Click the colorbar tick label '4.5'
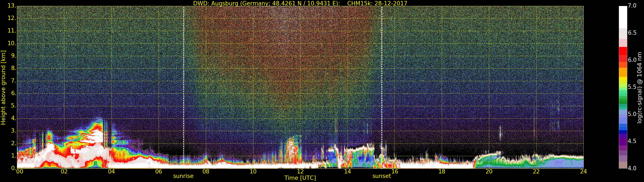The width and height of the screenshot is (644, 182). click(632, 141)
